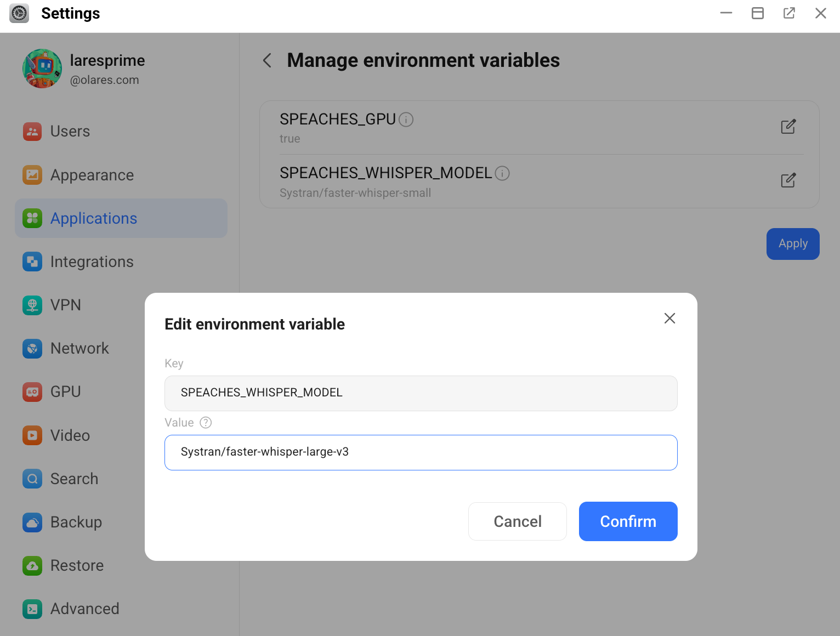Select the Search sidebar icon
Screen dimensions: 840x636
pos(32,479)
